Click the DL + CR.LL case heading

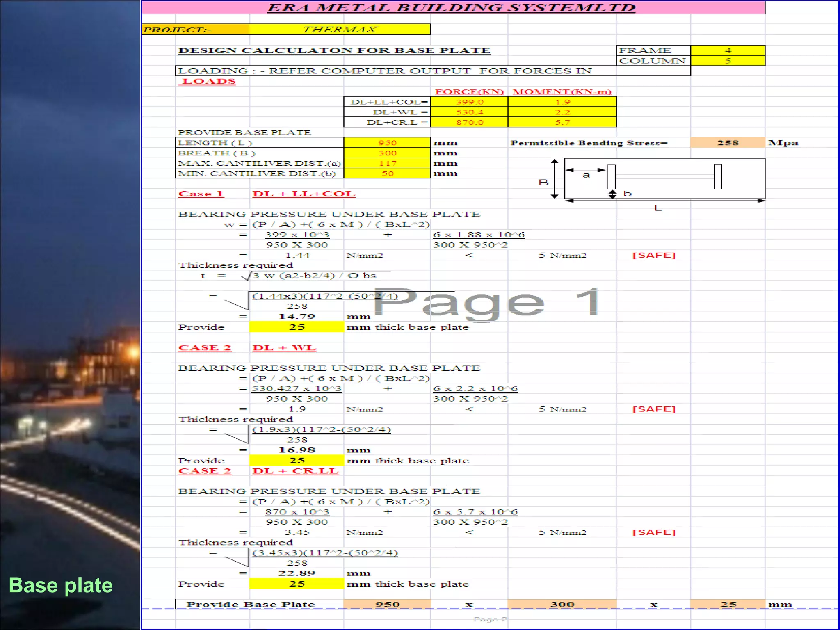[x=295, y=471]
